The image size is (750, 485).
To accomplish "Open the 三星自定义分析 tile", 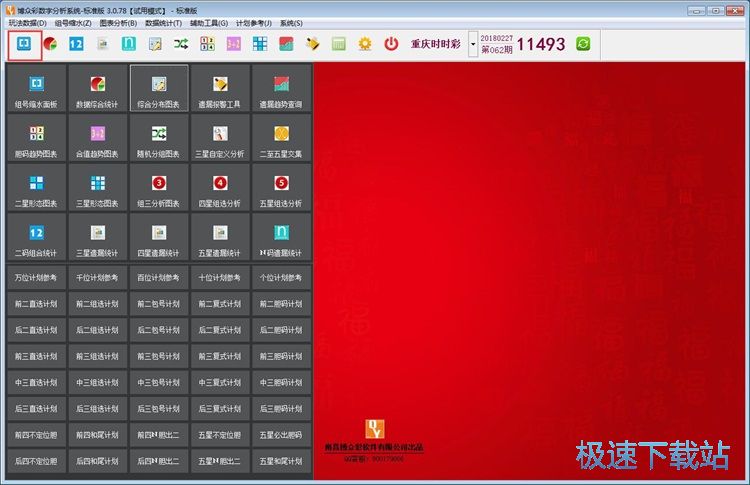I will [x=220, y=138].
